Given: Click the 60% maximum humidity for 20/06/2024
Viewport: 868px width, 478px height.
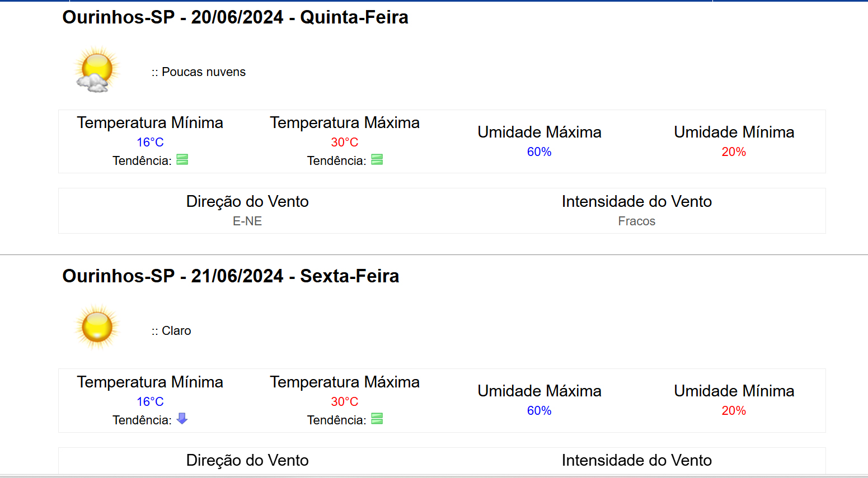Looking at the screenshot, I should (x=539, y=152).
